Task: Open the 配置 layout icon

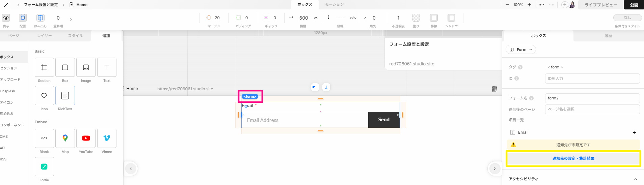Action: [x=23, y=18]
